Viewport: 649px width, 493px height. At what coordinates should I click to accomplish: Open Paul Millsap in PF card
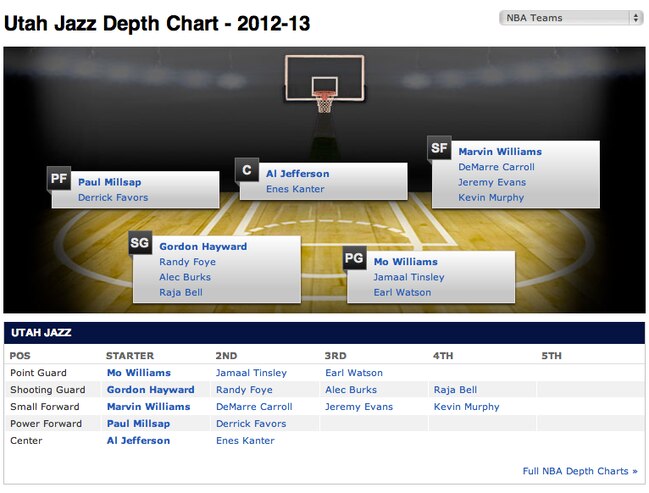point(110,182)
